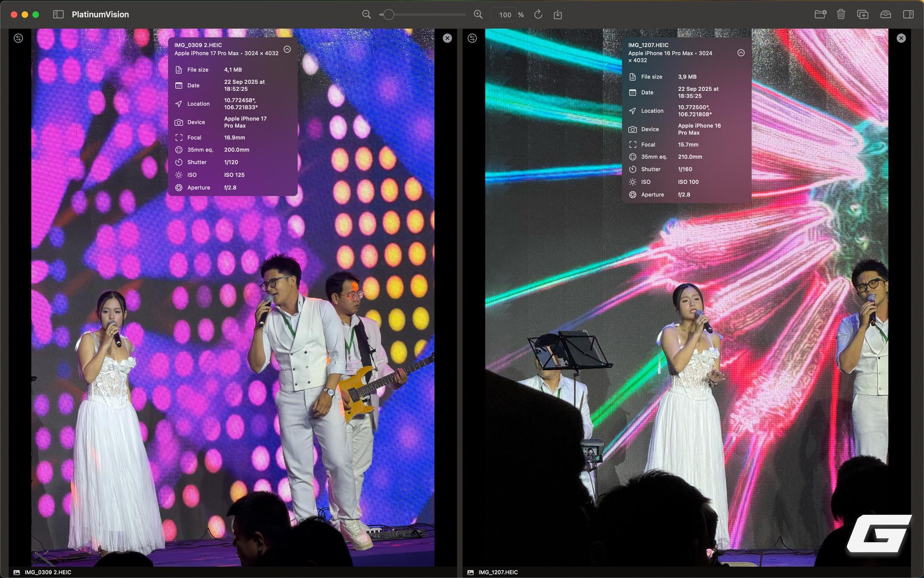Click swap icon on right image pane
This screenshot has width=924, height=578.
click(472, 38)
